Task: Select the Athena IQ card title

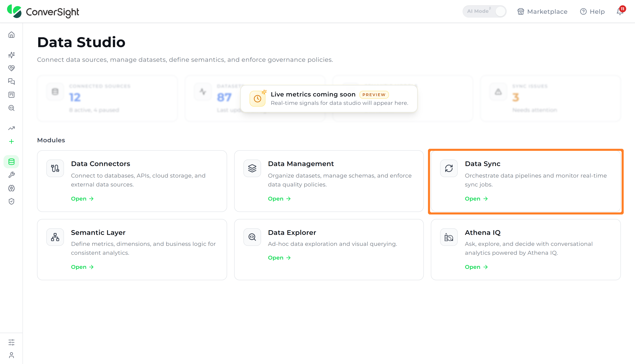Action: [483, 232]
